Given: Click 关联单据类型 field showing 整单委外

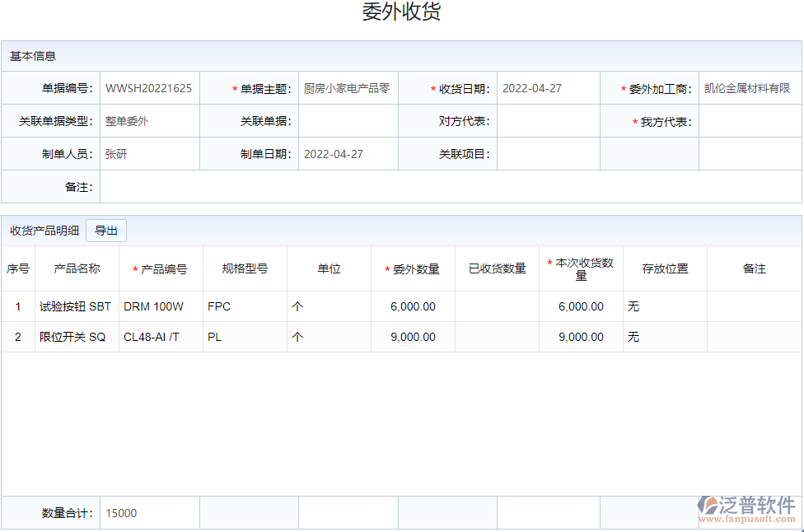Looking at the screenshot, I should coord(149,120).
